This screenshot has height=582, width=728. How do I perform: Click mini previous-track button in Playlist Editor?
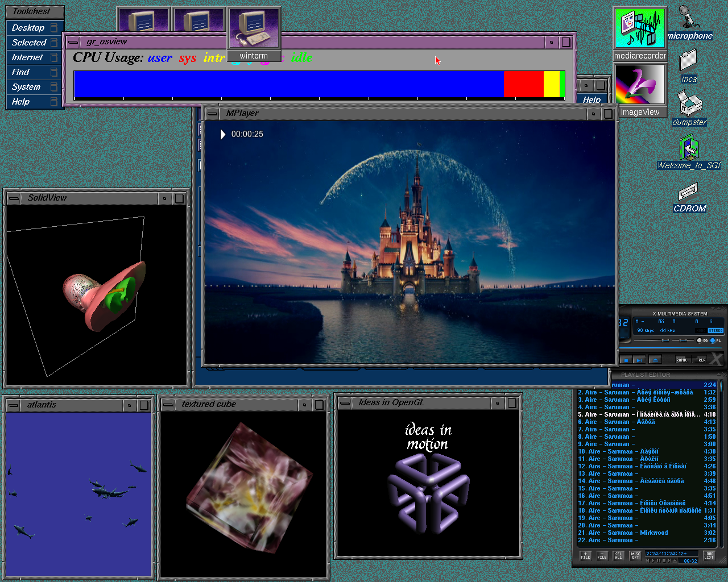click(x=647, y=560)
